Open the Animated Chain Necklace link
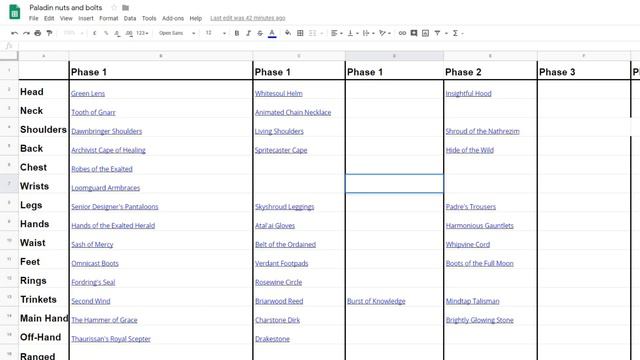Screen dimensions: 640x360 [x=293, y=112]
